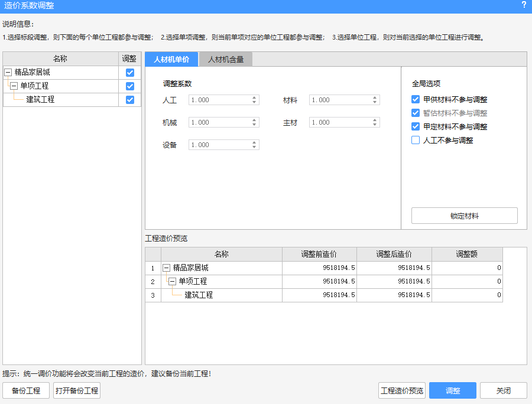Click 调整额 value of 建筑工程 row
The height and width of the screenshot is (404, 532).
(x=467, y=295)
